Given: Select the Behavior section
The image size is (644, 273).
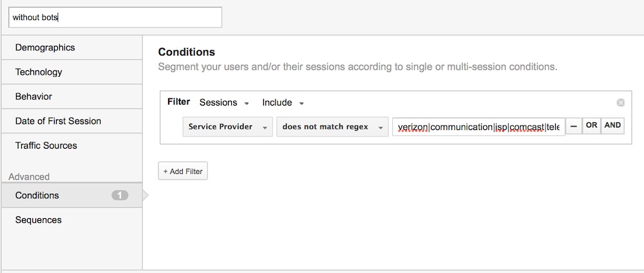Looking at the screenshot, I should click(x=72, y=97).
